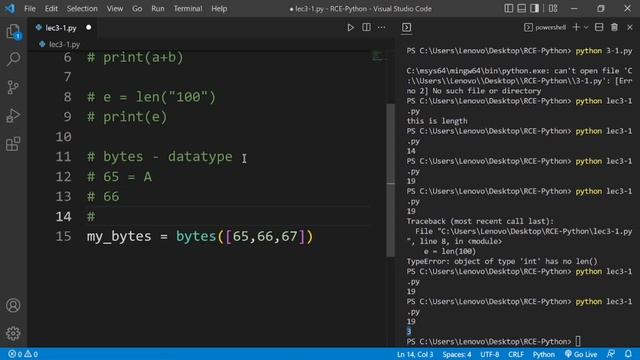Click the VS Code logo icon
The height and width of the screenshot is (360, 640).
[10, 8]
